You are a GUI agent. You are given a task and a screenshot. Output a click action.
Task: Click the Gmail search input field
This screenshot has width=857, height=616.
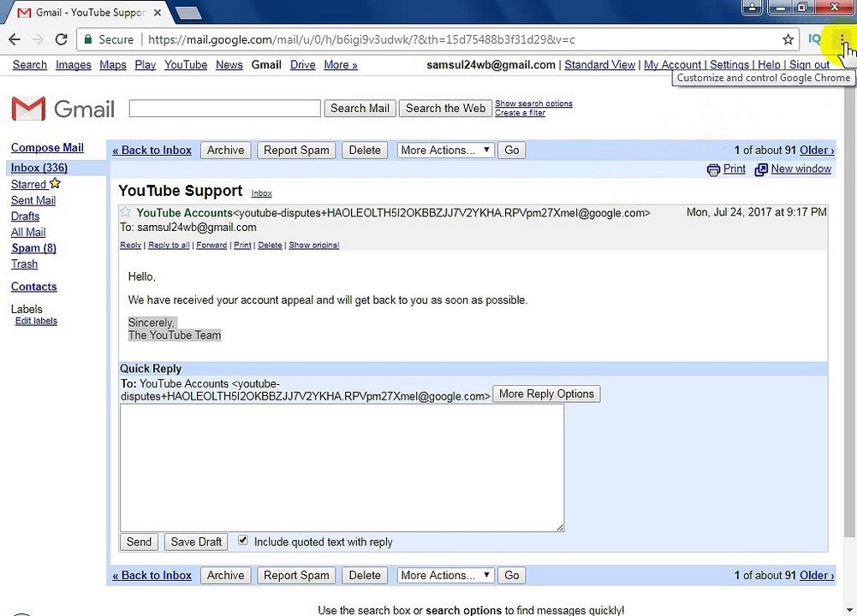click(224, 108)
